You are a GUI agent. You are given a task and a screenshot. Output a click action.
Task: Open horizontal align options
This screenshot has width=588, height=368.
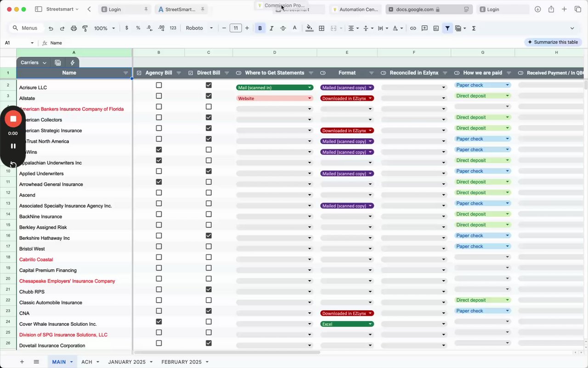(x=353, y=28)
